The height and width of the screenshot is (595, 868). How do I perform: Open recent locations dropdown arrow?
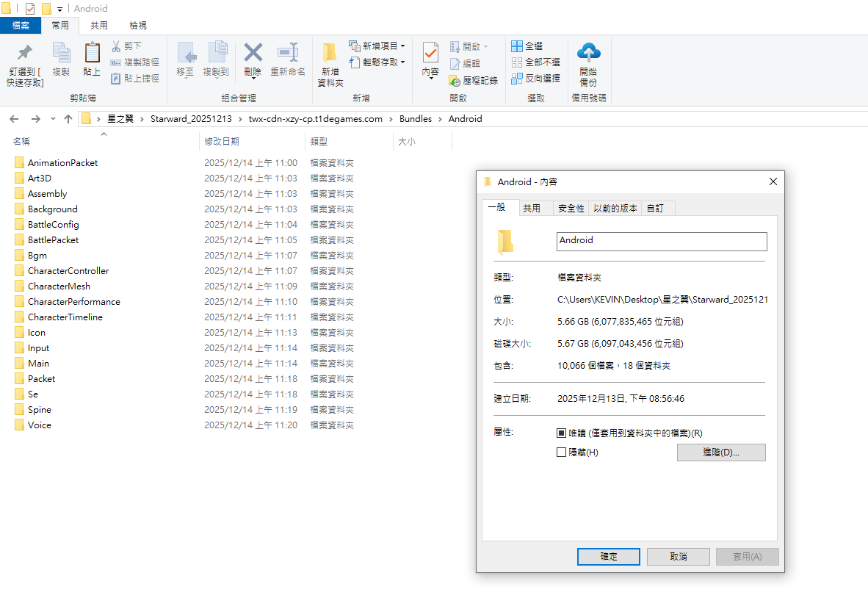click(x=53, y=119)
